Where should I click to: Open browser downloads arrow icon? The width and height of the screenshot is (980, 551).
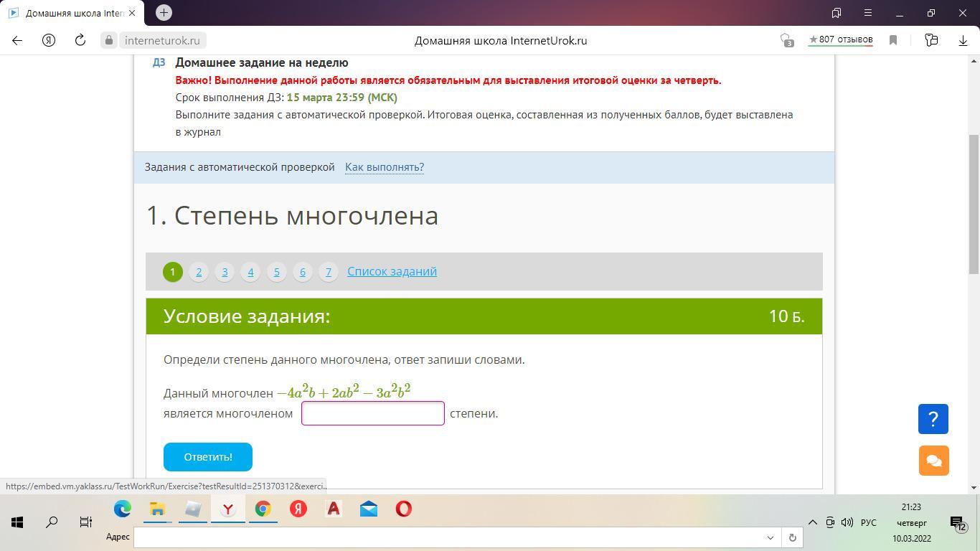pyautogui.click(x=963, y=41)
